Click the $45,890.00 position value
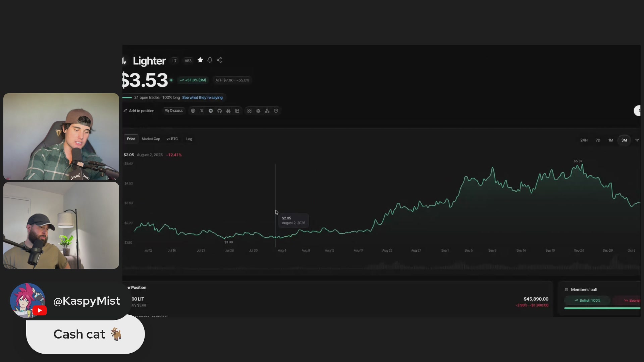The image size is (644, 362). pyautogui.click(x=536, y=299)
